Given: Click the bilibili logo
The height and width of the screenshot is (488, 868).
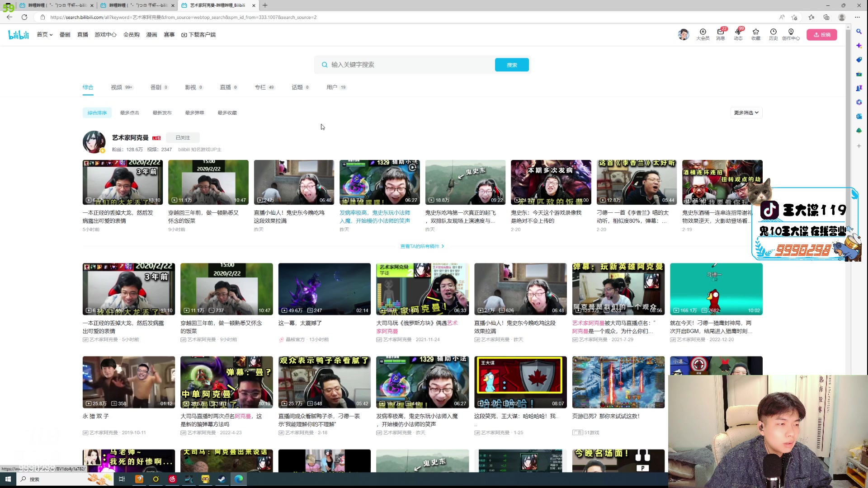Looking at the screenshot, I should point(19,35).
